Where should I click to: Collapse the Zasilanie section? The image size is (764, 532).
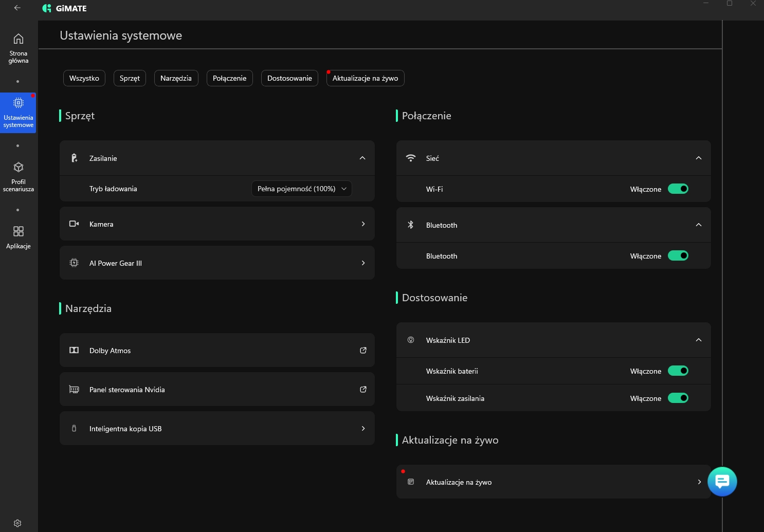coord(362,158)
